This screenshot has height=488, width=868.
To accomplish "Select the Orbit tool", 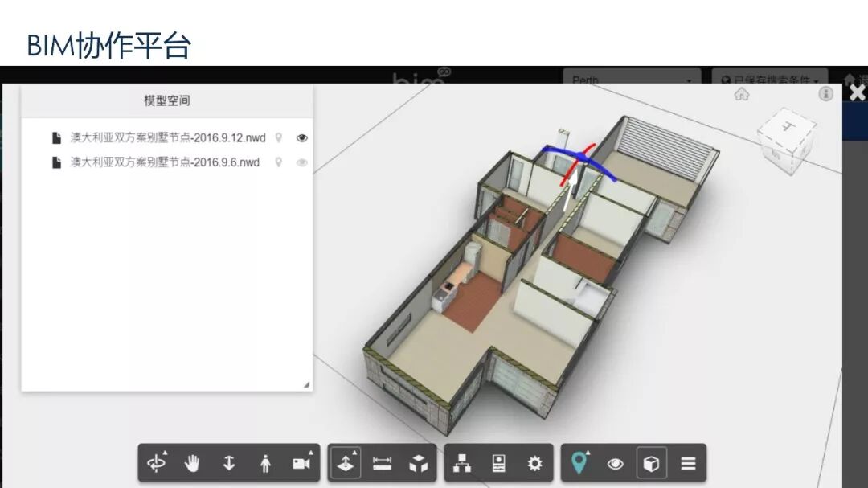I will 157,462.
